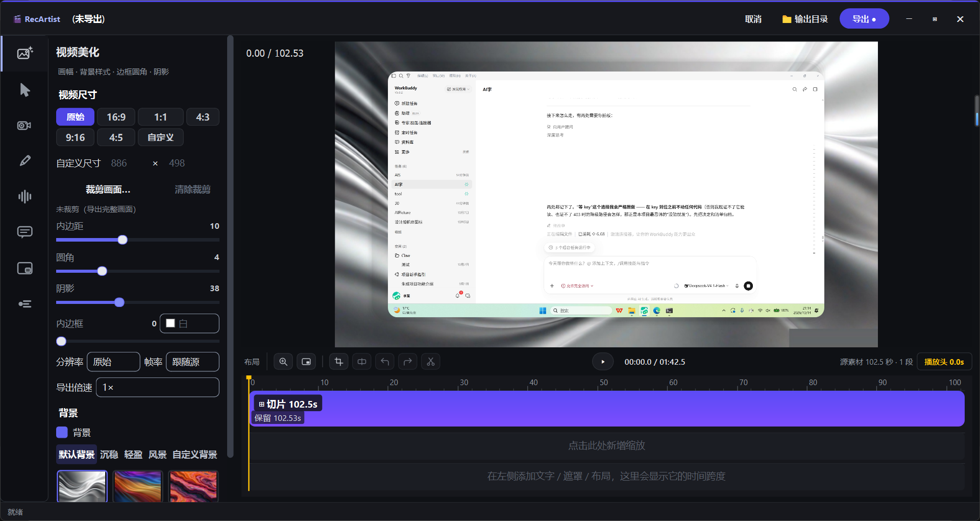The width and height of the screenshot is (980, 521).
Task: Switch to the default background tab
Action: (x=77, y=454)
